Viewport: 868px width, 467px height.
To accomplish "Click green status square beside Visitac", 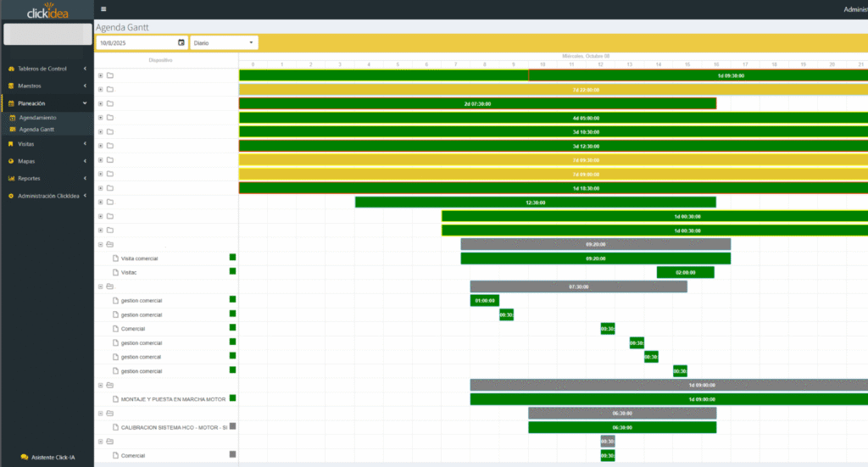I will click(x=232, y=271).
